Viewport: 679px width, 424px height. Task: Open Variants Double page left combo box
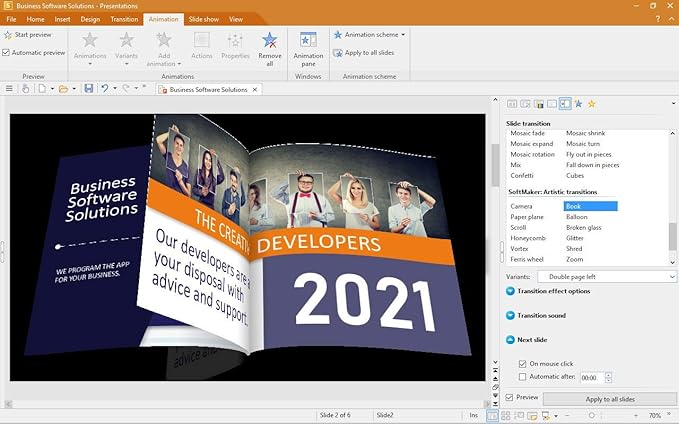pyautogui.click(x=606, y=276)
